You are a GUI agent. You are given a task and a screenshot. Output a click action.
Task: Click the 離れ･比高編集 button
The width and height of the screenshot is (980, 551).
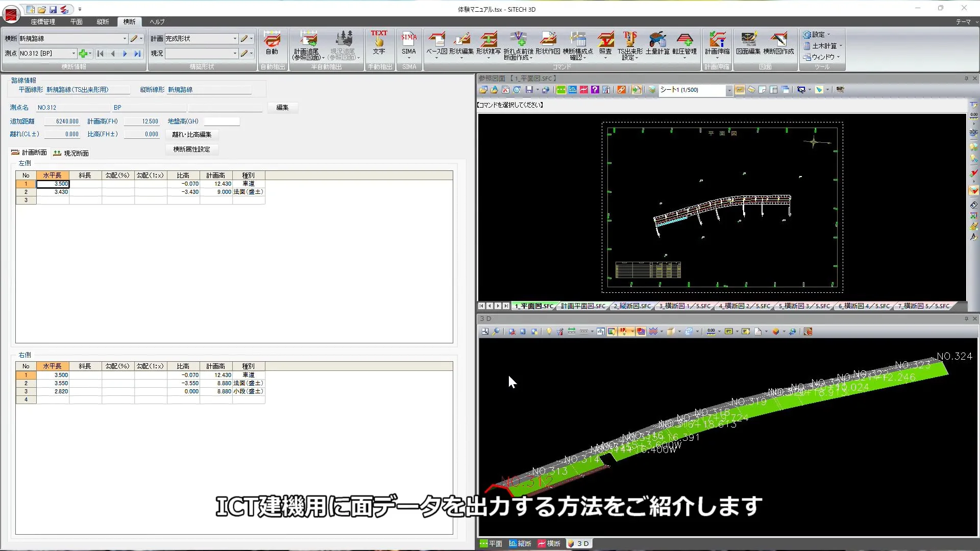[192, 135]
